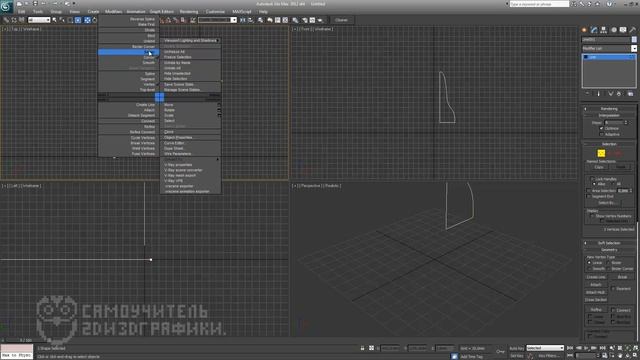Open the Hierarchy panel tab
Viewport: 640px width, 360px height.
click(x=604, y=30)
